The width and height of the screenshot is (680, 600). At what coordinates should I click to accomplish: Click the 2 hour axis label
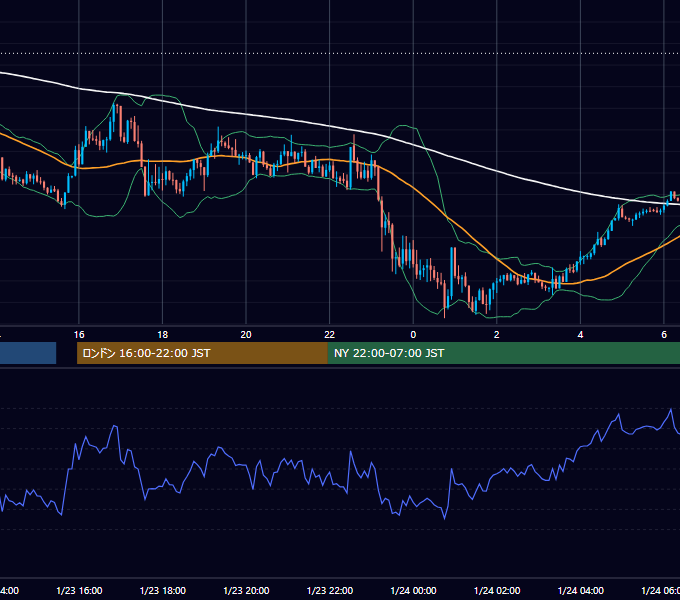point(497,335)
